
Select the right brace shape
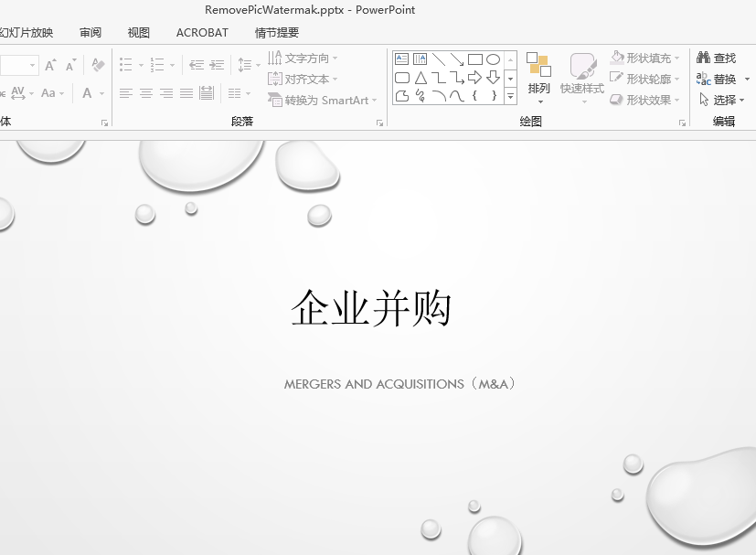(494, 96)
